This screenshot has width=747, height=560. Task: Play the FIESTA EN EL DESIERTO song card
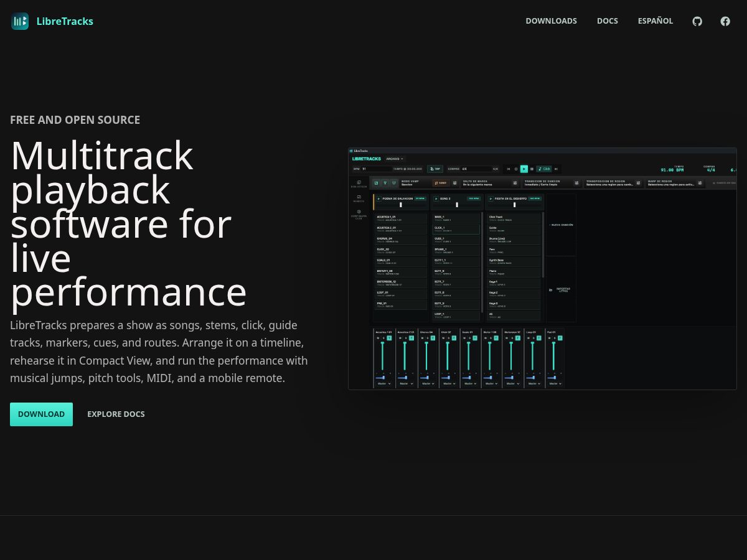pyautogui.click(x=491, y=198)
